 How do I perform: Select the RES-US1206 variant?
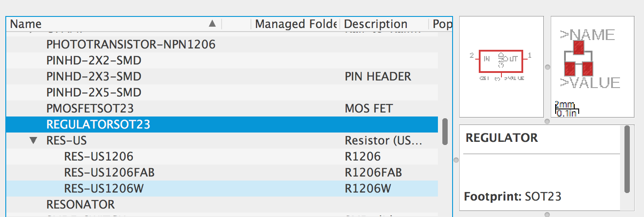point(222,157)
